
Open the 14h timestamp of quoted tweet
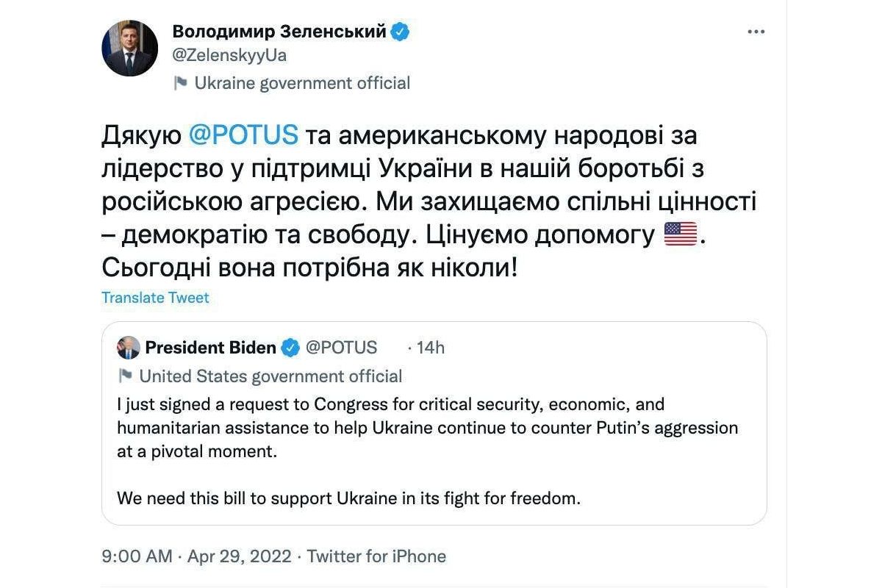point(431,348)
